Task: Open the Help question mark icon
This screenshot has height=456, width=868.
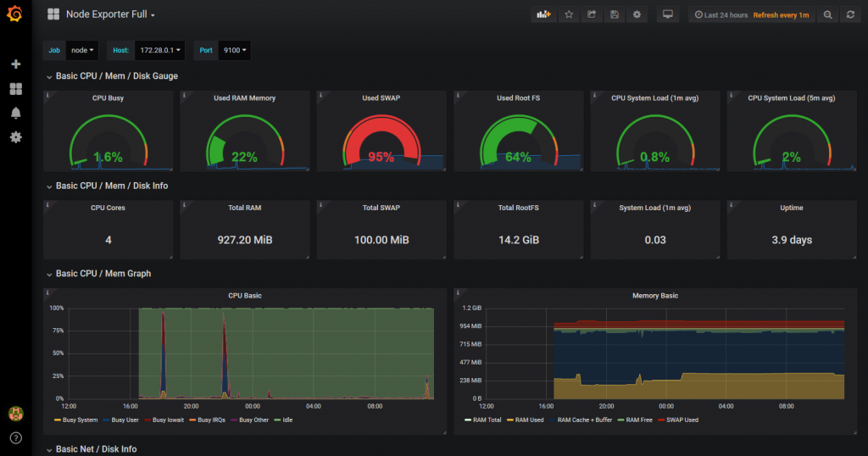Action: pos(16,437)
